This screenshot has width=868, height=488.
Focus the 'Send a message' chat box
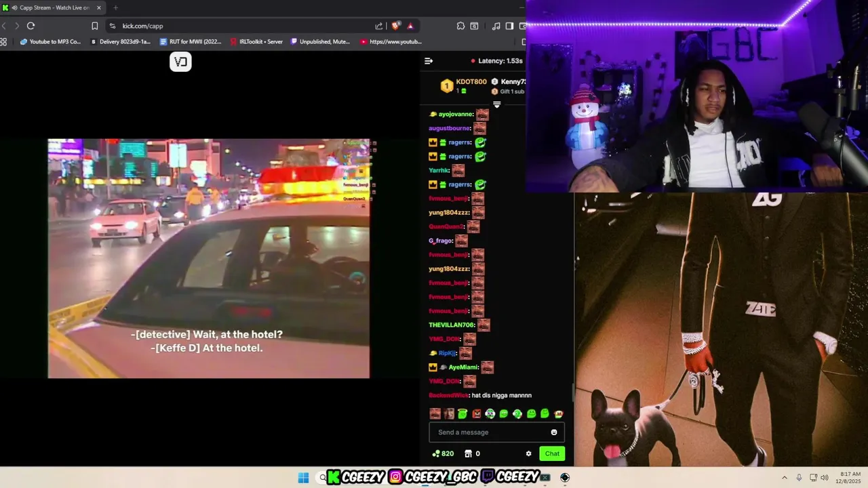click(x=496, y=432)
